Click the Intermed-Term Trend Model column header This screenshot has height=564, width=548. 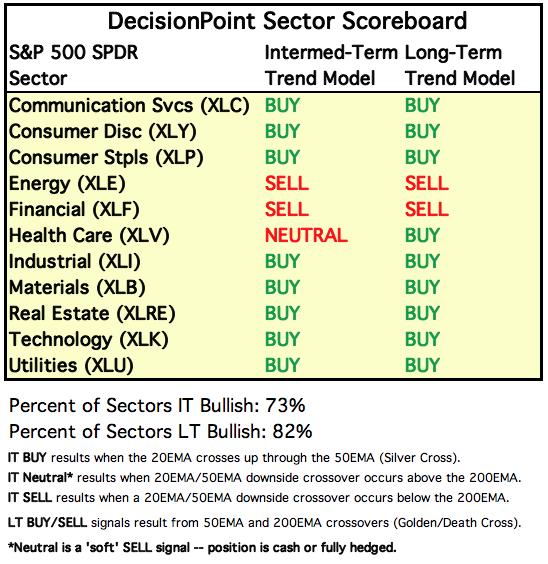331,65
